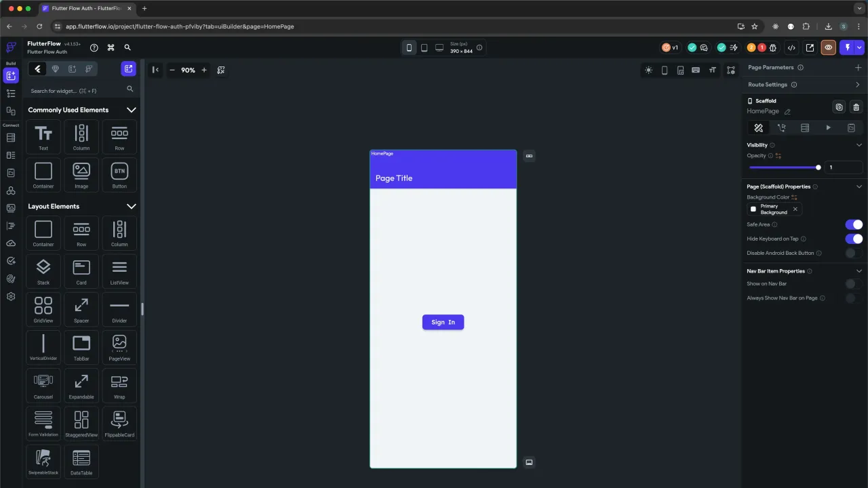The image size is (868, 488).
Task: Open the Actions tab in properties panel
Action: click(x=781, y=127)
